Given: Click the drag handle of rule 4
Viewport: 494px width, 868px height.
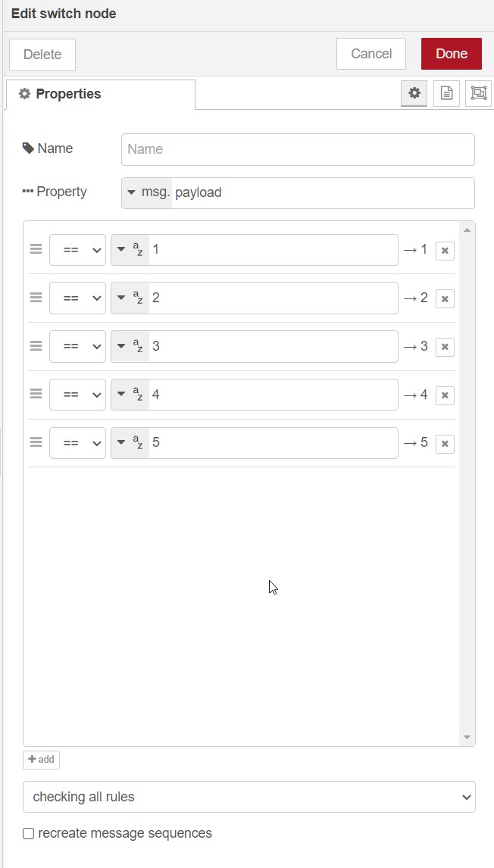Looking at the screenshot, I should click(x=36, y=394).
